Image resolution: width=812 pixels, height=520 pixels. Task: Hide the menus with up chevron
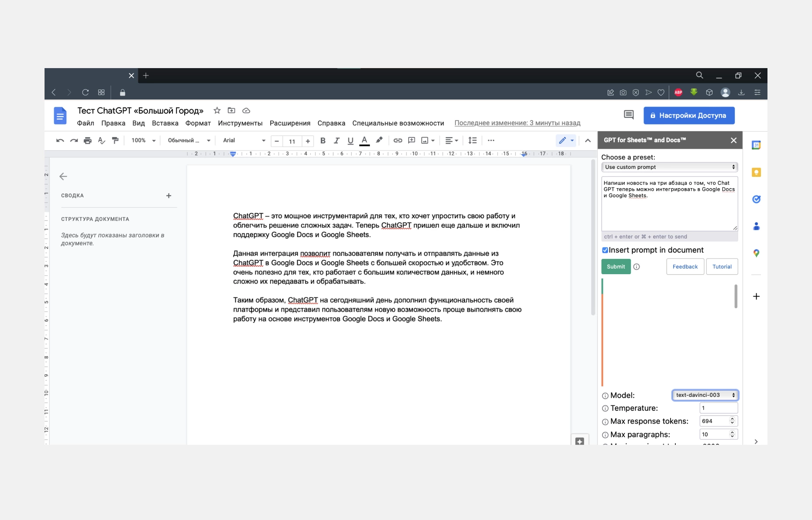(x=588, y=141)
